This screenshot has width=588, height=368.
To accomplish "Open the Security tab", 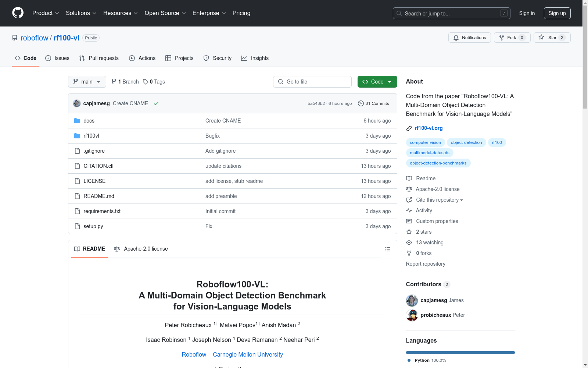I will pyautogui.click(x=218, y=58).
